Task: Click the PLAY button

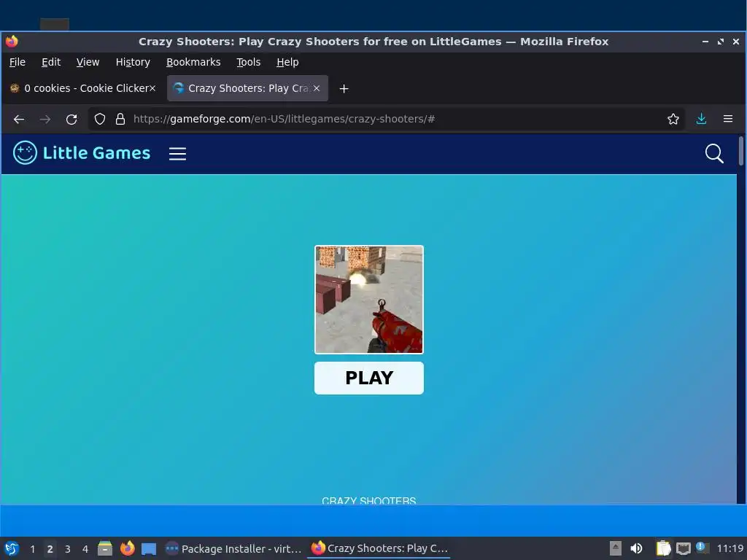Action: pyautogui.click(x=368, y=378)
